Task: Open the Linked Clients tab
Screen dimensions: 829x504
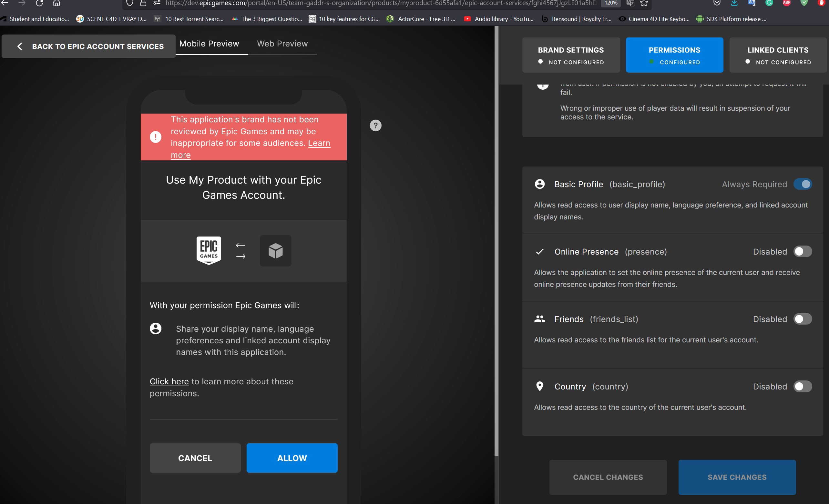Action: pyautogui.click(x=778, y=55)
